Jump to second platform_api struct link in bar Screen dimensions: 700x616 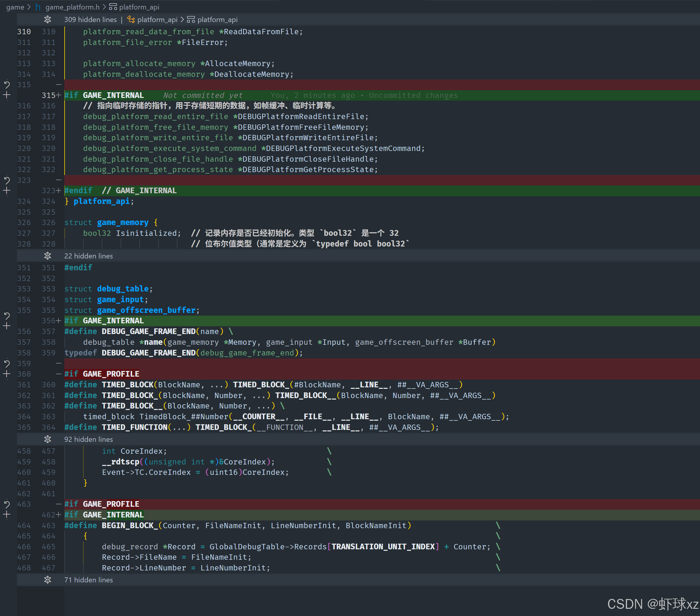217,20
